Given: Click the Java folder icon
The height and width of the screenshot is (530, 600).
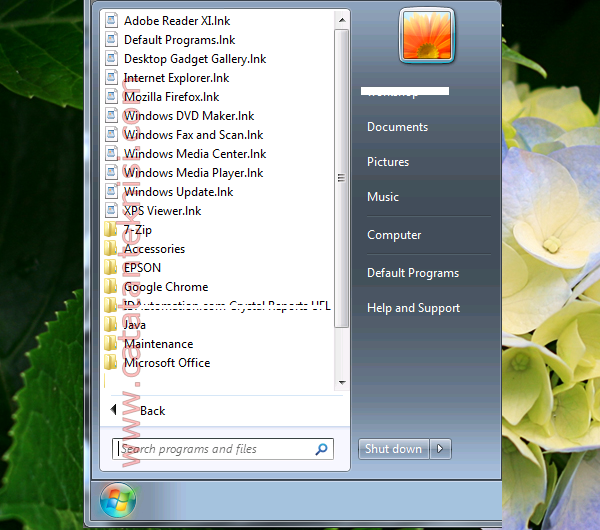Looking at the screenshot, I should click(111, 325).
